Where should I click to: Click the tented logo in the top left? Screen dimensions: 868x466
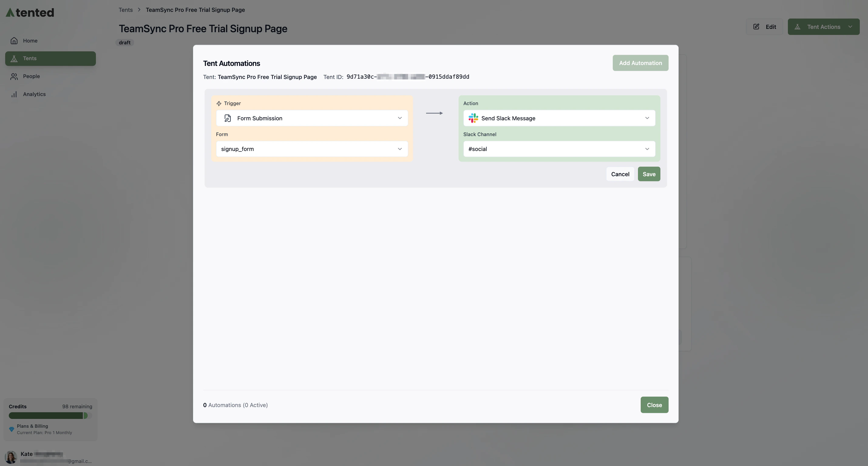pos(29,12)
